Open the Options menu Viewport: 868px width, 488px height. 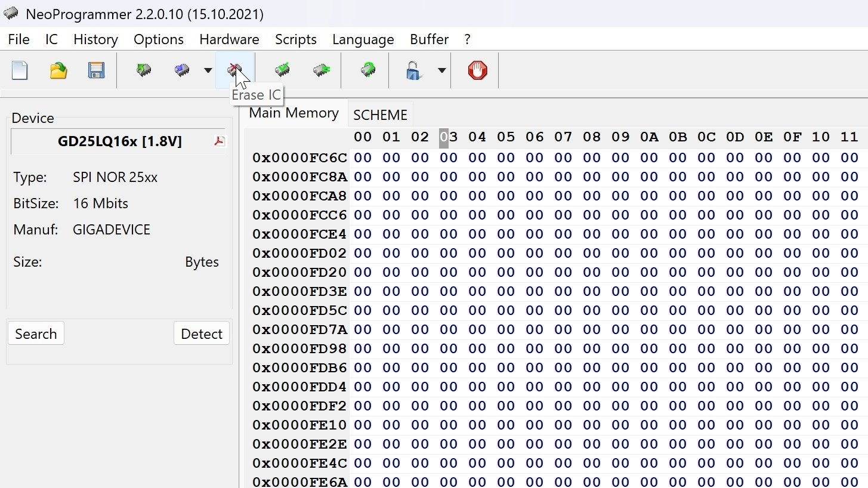coord(159,39)
